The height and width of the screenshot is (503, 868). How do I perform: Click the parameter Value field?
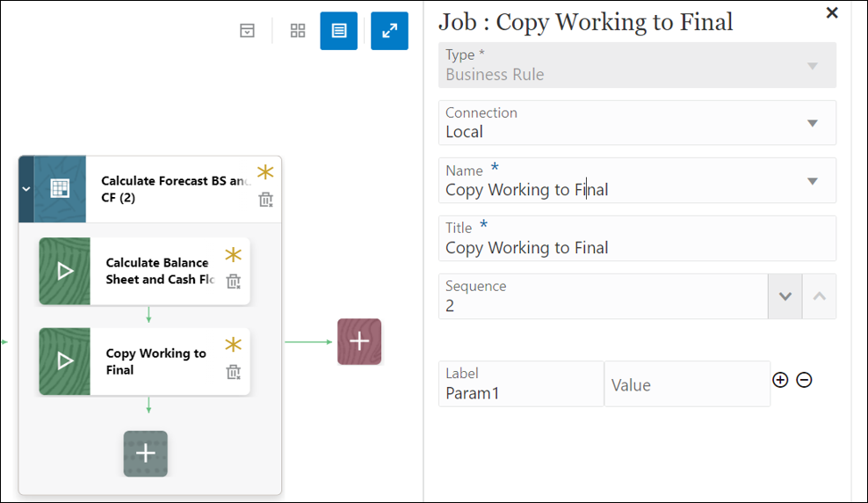pos(687,384)
